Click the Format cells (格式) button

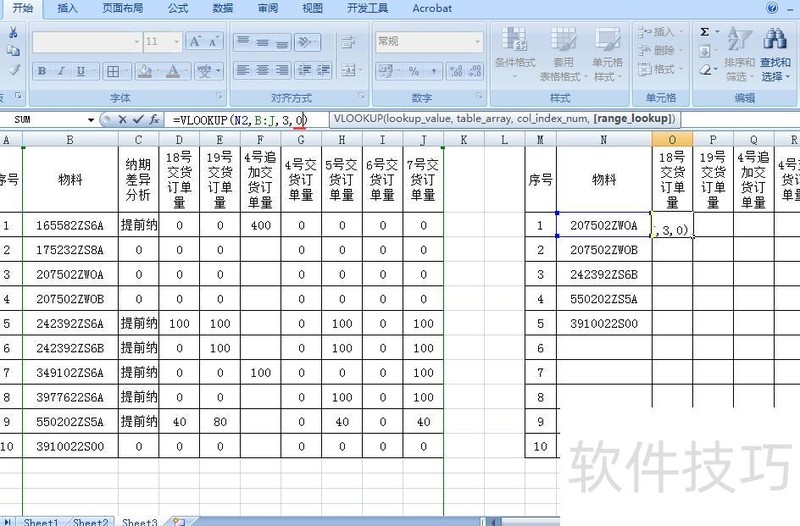[660, 69]
